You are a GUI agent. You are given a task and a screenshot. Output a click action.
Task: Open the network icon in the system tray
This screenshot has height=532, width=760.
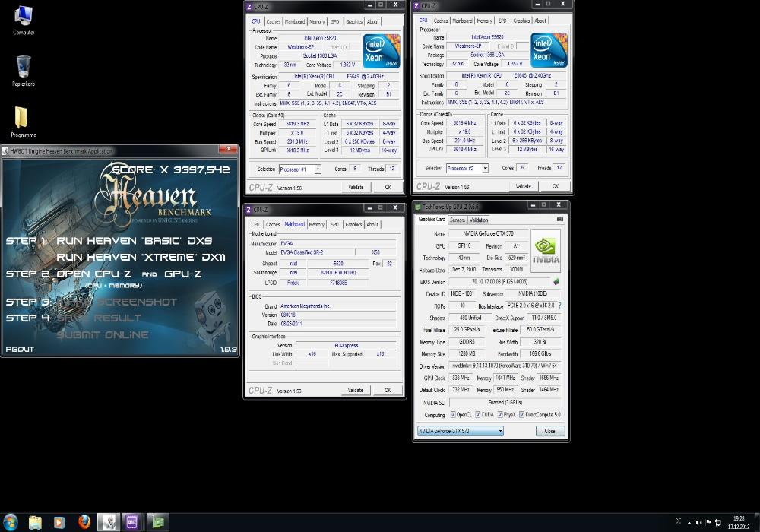pos(718,522)
